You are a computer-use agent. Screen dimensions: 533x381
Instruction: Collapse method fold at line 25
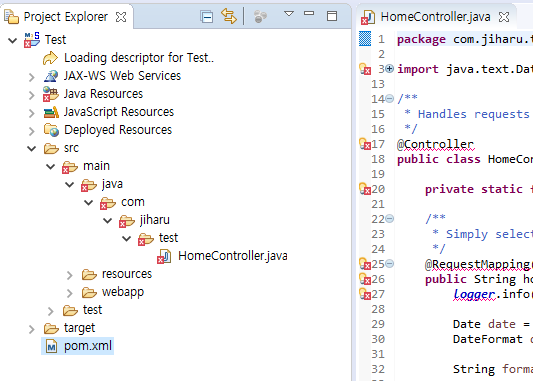coord(390,263)
